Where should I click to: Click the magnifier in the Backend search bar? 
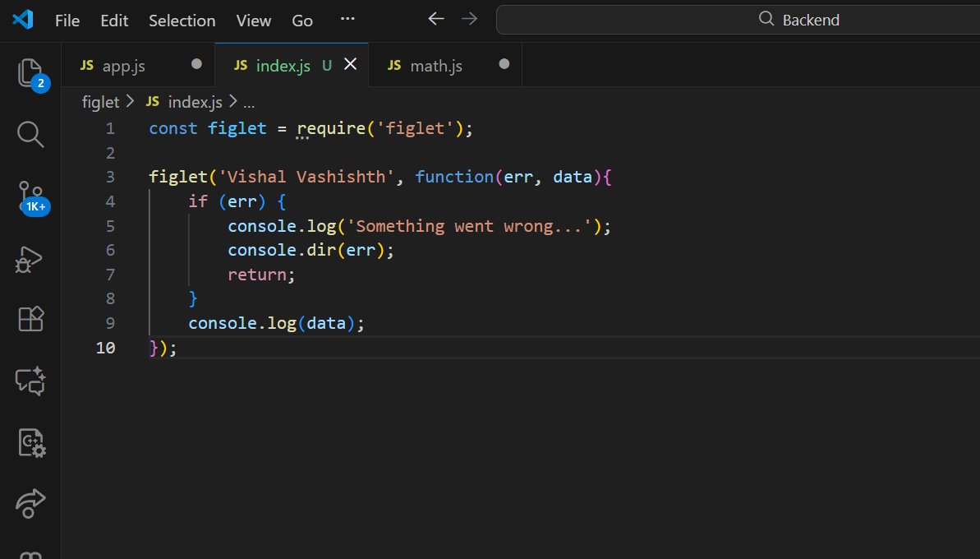tap(766, 18)
